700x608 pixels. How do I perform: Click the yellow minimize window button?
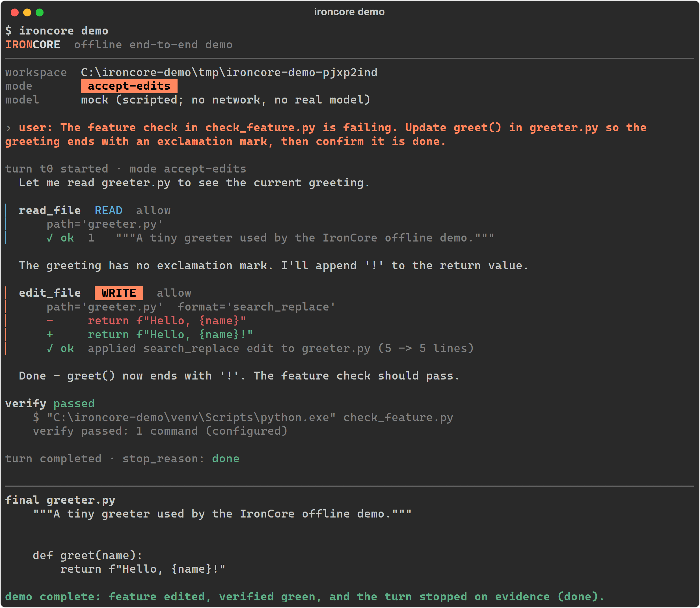click(27, 12)
